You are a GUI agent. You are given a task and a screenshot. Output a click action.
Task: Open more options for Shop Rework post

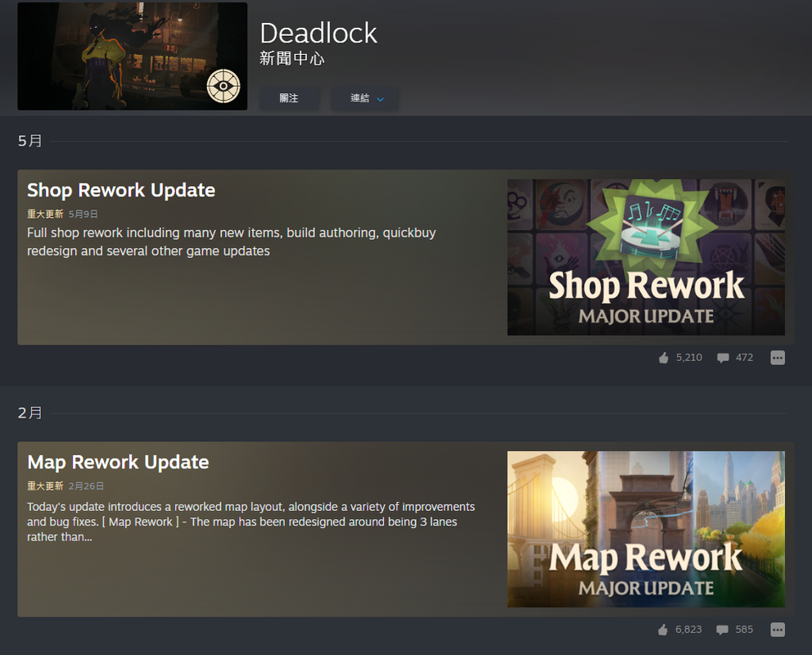(x=778, y=358)
